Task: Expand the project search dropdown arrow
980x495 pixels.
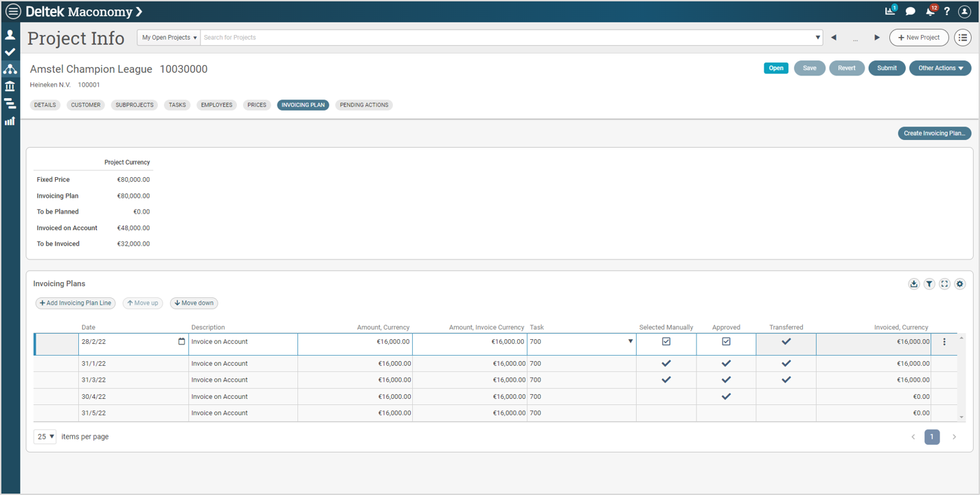Action: coord(817,38)
